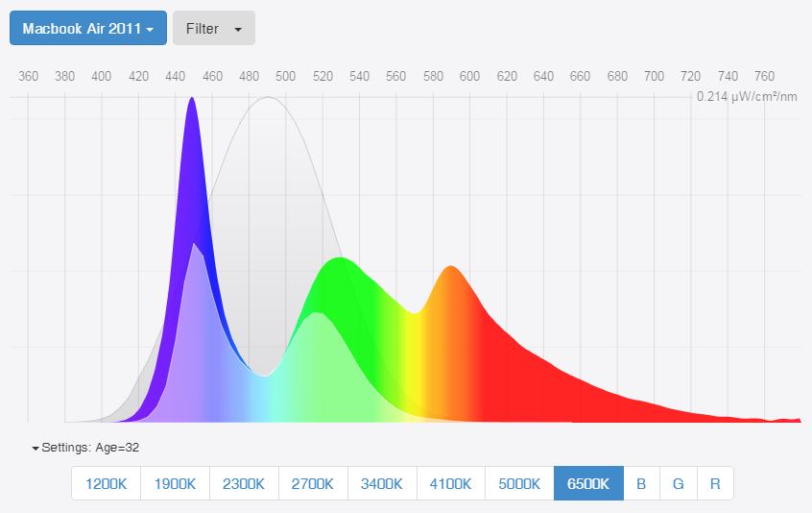Switch to 2700K color temperature
812x513 pixels.
pyautogui.click(x=313, y=483)
